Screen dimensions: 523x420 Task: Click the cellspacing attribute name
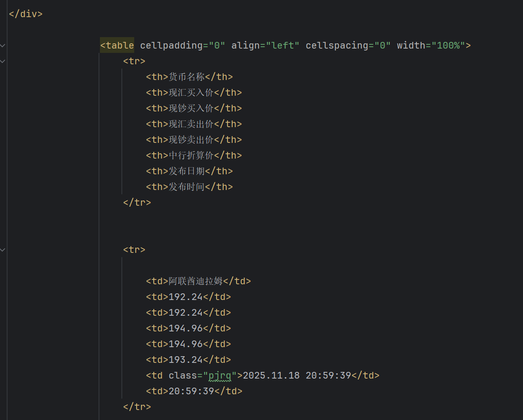tap(337, 46)
